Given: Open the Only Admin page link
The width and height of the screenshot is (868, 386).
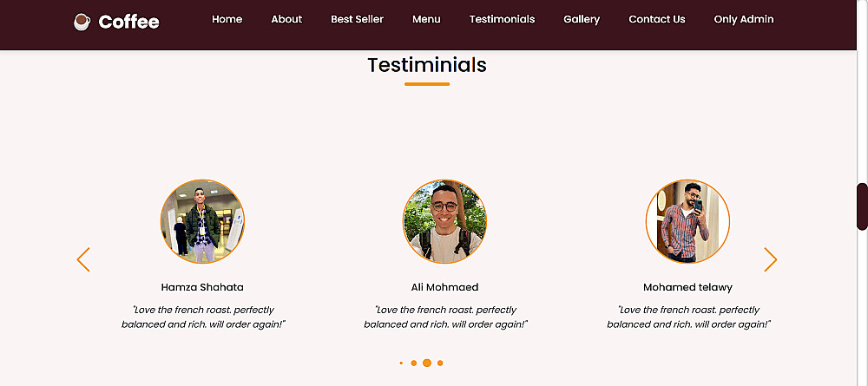Looking at the screenshot, I should coord(743,19).
